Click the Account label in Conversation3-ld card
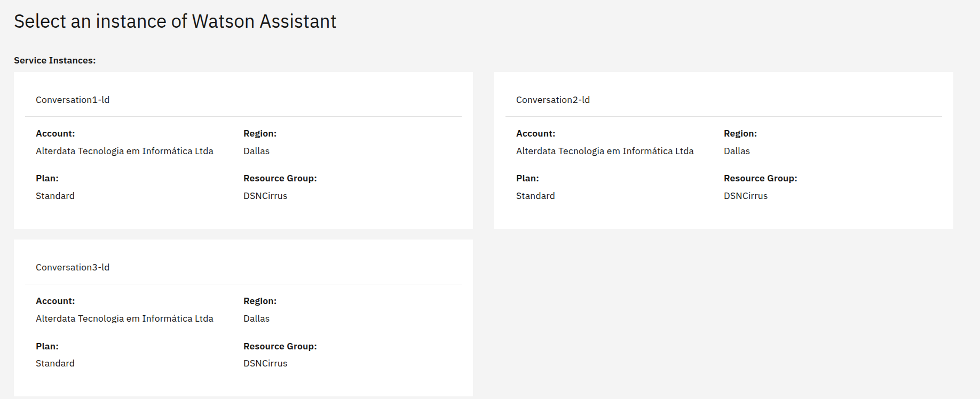 point(56,301)
